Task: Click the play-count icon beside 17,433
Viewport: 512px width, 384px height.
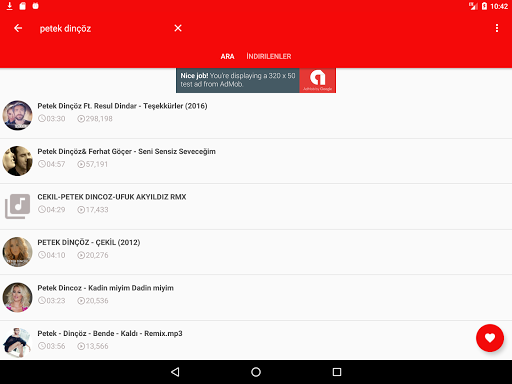Action: (x=81, y=210)
